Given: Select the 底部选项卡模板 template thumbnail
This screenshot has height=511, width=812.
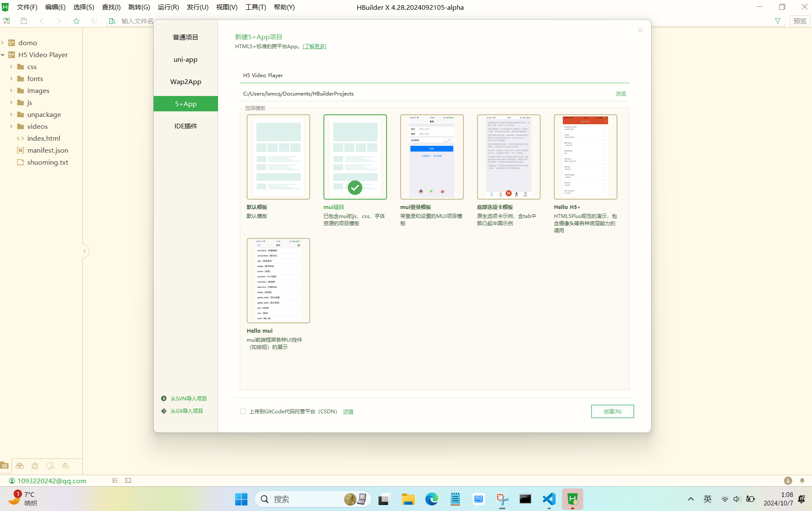Looking at the screenshot, I should point(509,157).
